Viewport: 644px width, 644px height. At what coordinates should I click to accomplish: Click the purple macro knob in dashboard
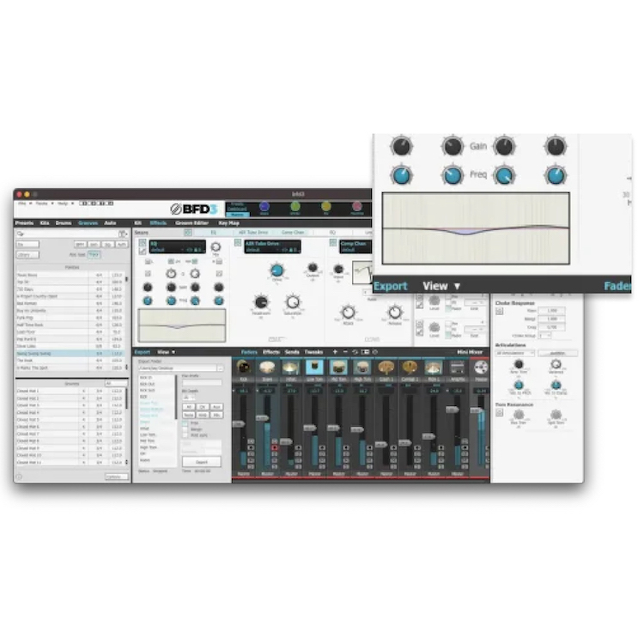coord(264,206)
